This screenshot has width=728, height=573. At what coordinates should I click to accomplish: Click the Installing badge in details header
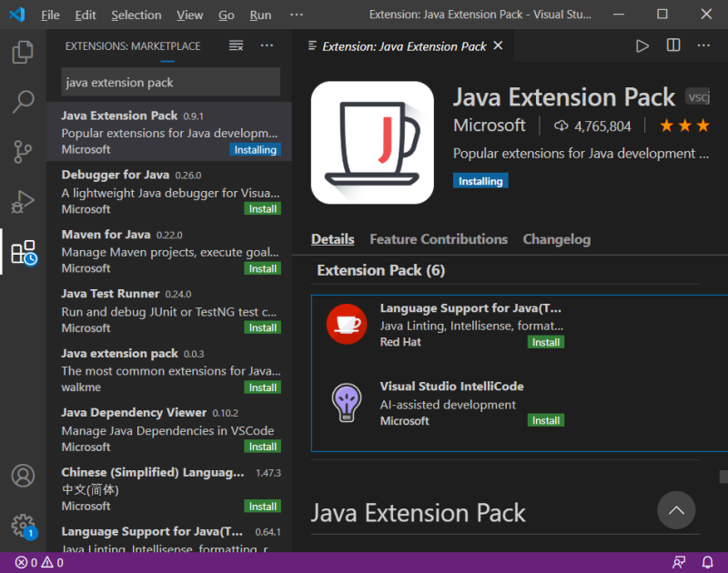(x=480, y=180)
